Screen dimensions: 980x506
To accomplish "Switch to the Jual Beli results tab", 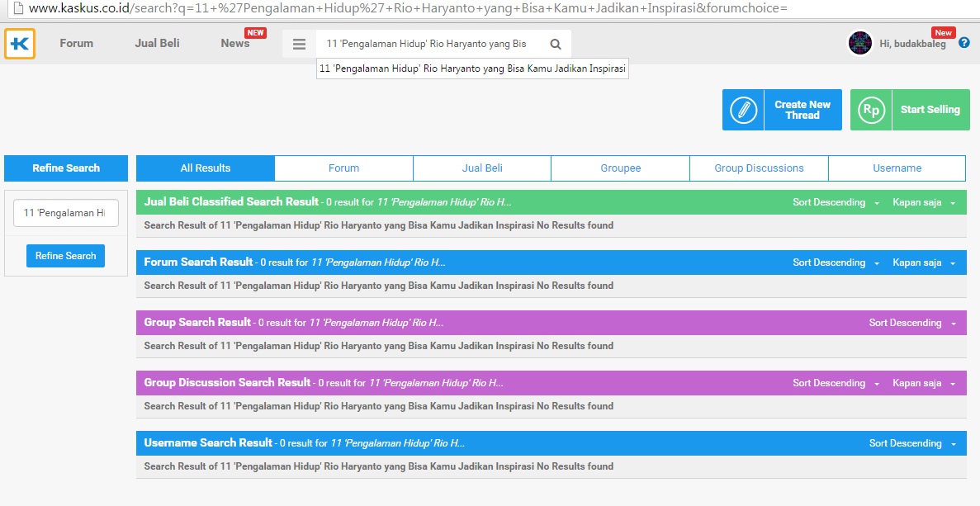I will 482,168.
